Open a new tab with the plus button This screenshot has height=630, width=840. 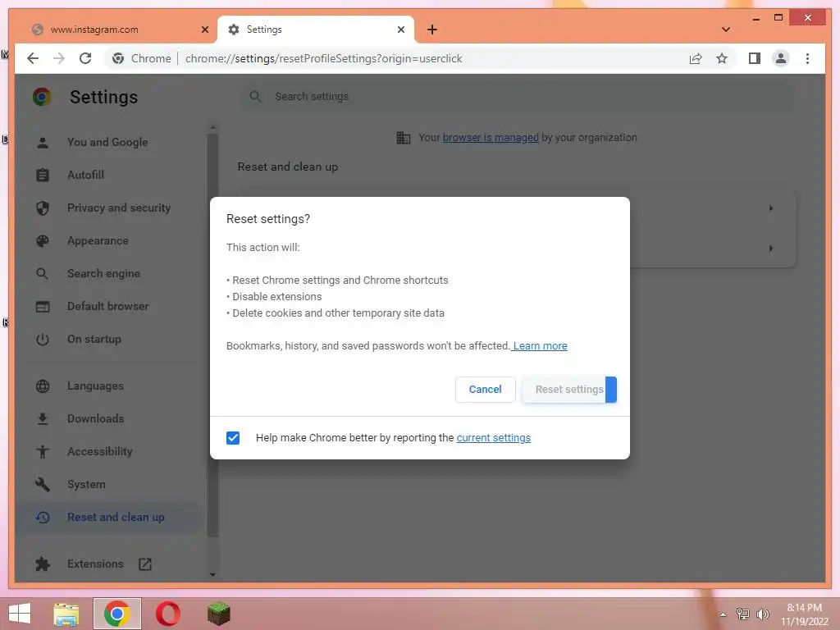point(432,30)
